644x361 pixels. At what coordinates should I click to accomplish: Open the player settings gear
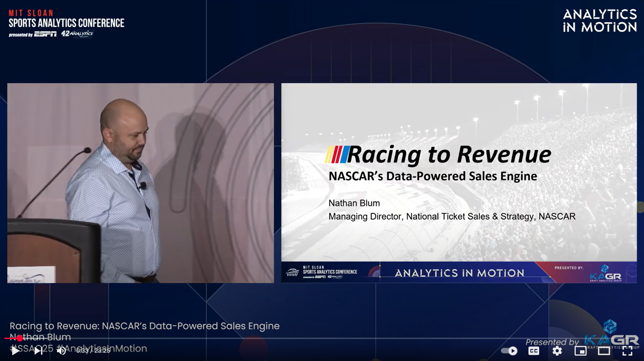[557, 351]
